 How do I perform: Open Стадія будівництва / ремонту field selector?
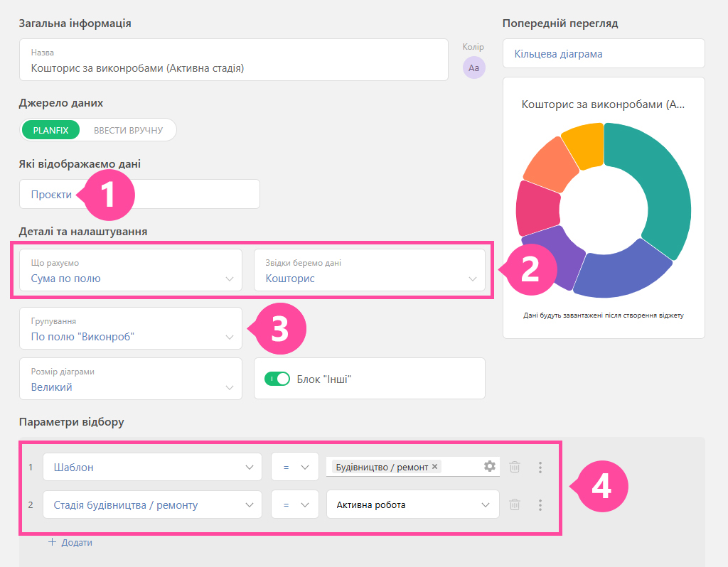[152, 504]
